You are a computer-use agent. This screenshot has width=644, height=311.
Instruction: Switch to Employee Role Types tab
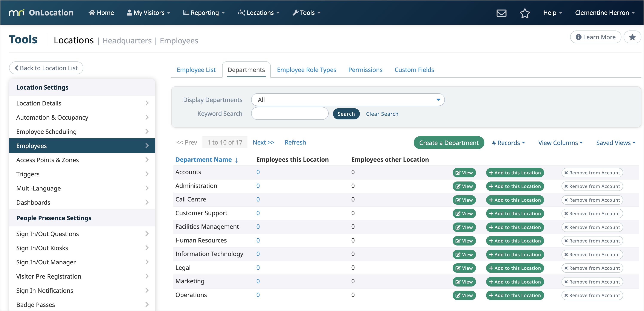tap(307, 70)
